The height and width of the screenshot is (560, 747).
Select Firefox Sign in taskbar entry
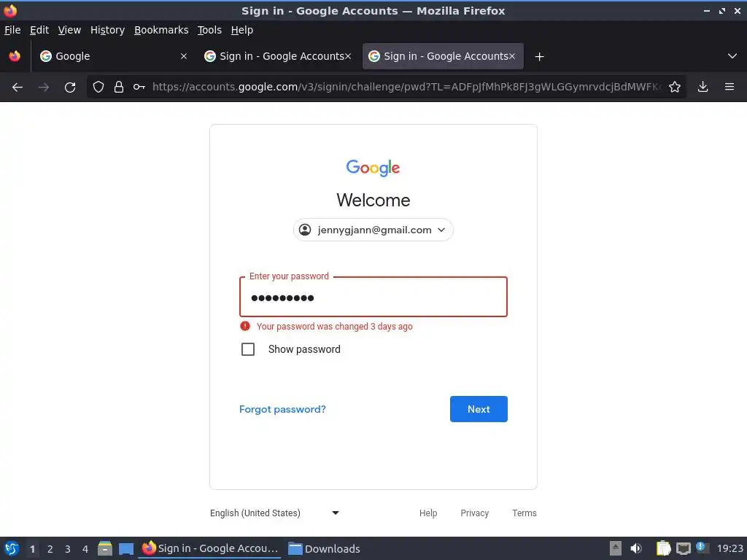tap(209, 548)
